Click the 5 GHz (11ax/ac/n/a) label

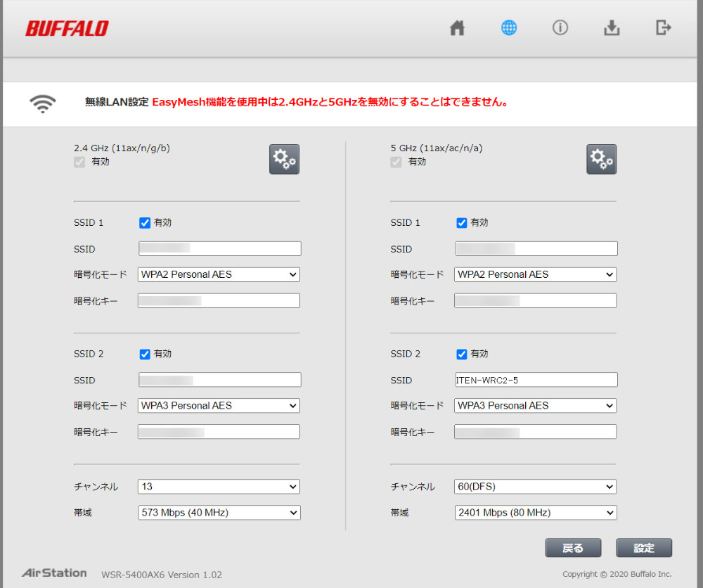coord(437,148)
